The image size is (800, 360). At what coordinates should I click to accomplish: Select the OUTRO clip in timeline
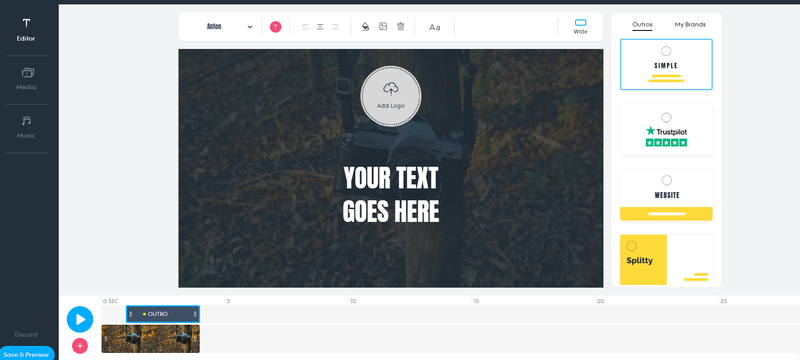163,314
